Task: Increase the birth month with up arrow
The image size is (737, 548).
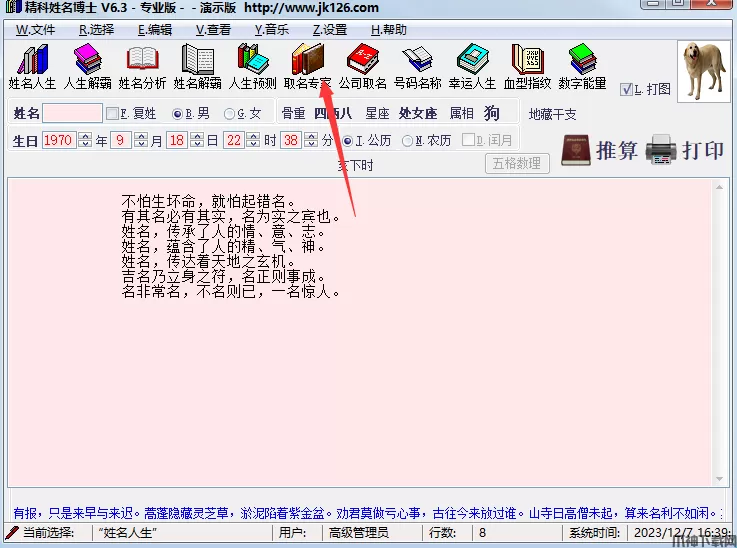Action: 141,136
